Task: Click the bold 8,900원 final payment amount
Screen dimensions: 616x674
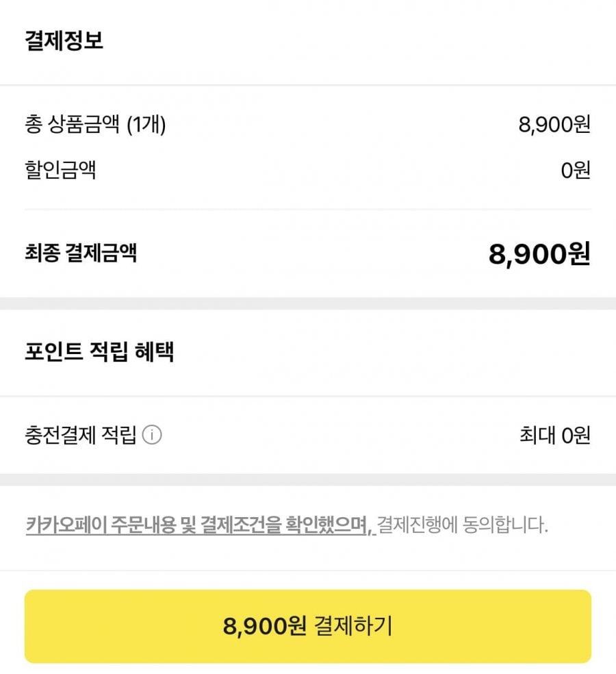Action: (x=539, y=254)
